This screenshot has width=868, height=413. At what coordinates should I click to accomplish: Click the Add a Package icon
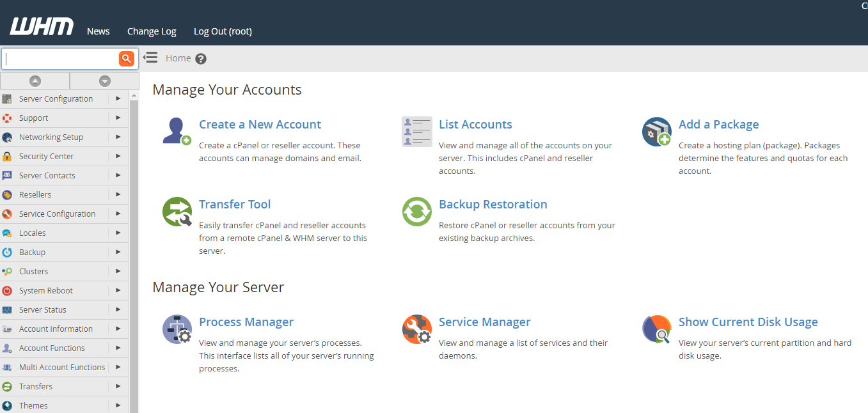pos(657,132)
